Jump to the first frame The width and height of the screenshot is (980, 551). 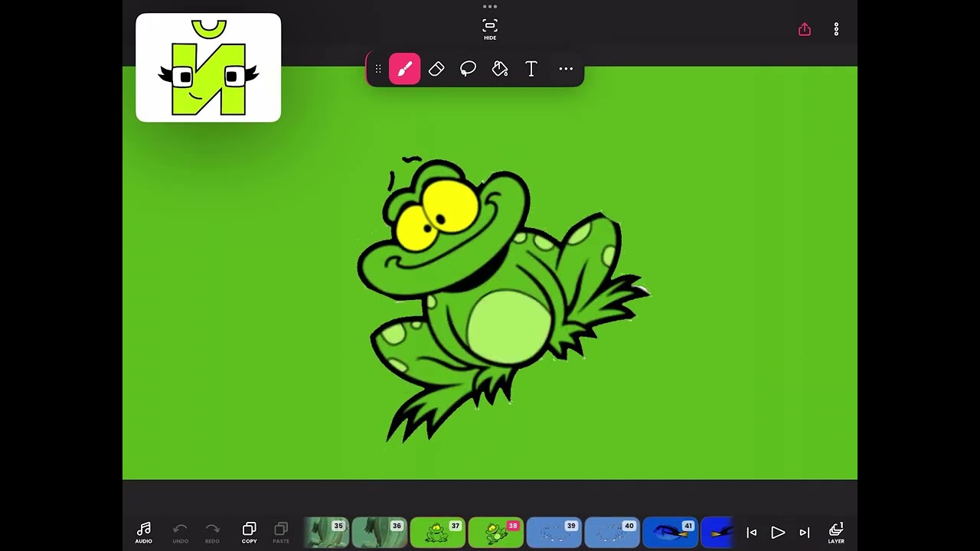pos(751,533)
